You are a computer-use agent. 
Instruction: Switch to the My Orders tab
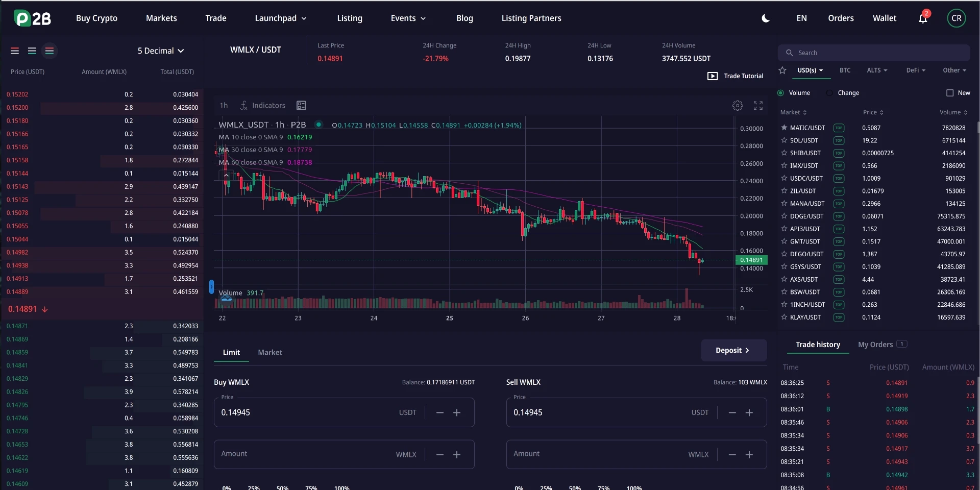[882, 345]
